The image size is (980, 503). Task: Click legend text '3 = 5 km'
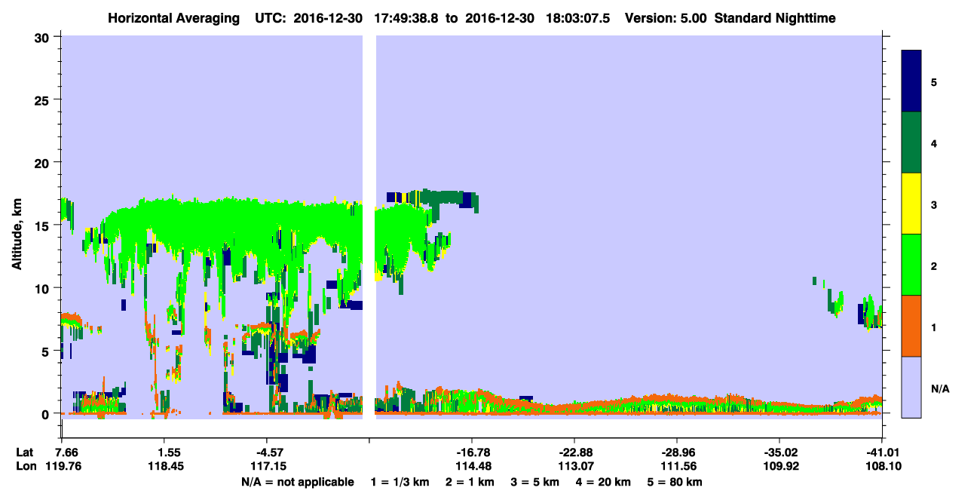(534, 482)
